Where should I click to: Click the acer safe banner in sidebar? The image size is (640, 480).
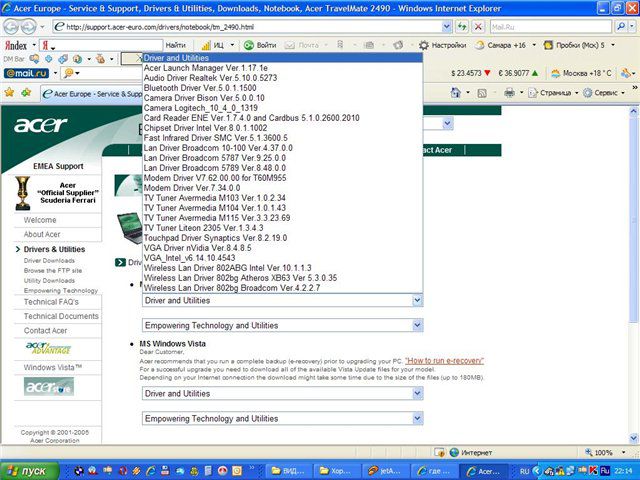[x=49, y=387]
